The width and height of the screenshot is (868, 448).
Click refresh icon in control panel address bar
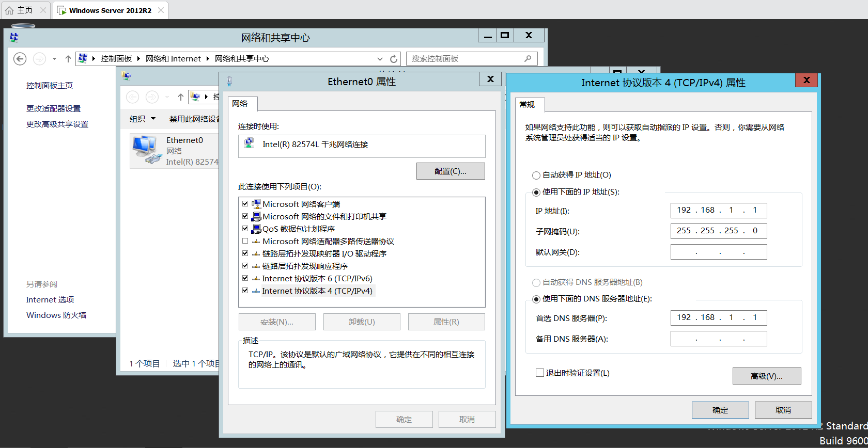pyautogui.click(x=394, y=59)
